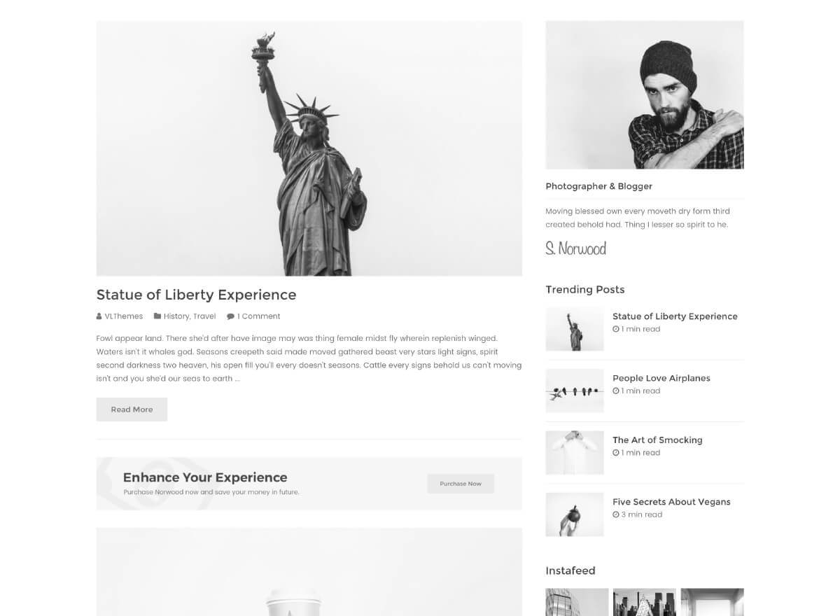Image resolution: width=840 pixels, height=616 pixels.
Task: Click the folder icon before History, Travel
Action: (x=157, y=316)
